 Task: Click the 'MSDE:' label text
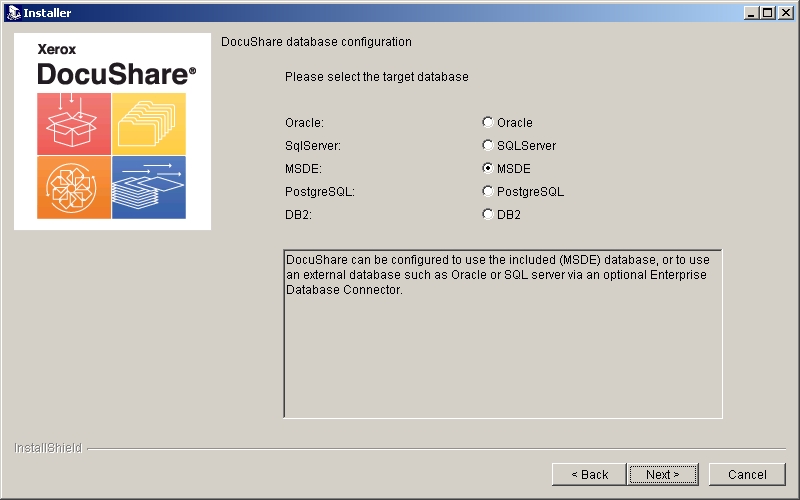304,169
